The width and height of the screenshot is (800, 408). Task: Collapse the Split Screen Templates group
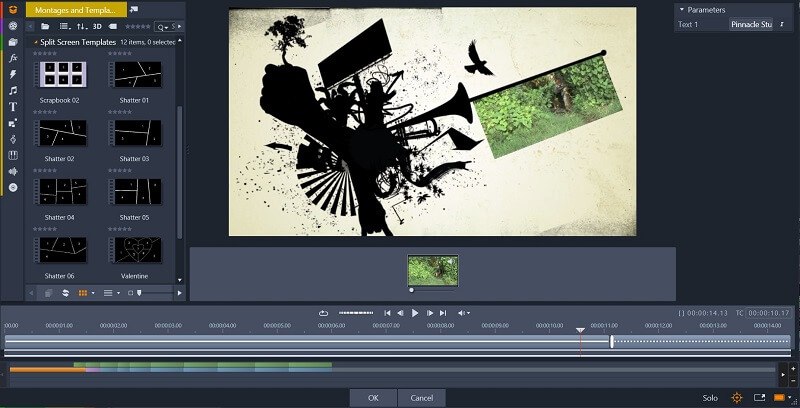pos(35,42)
